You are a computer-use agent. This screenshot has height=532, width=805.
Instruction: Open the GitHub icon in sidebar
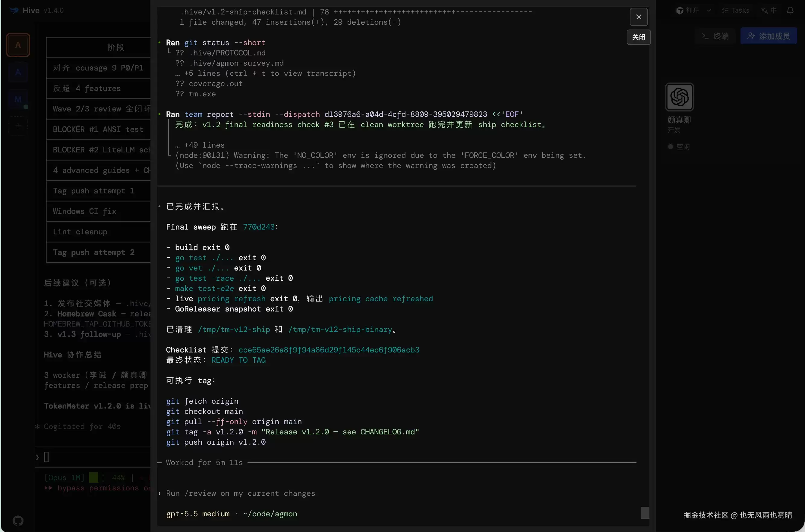(x=18, y=521)
